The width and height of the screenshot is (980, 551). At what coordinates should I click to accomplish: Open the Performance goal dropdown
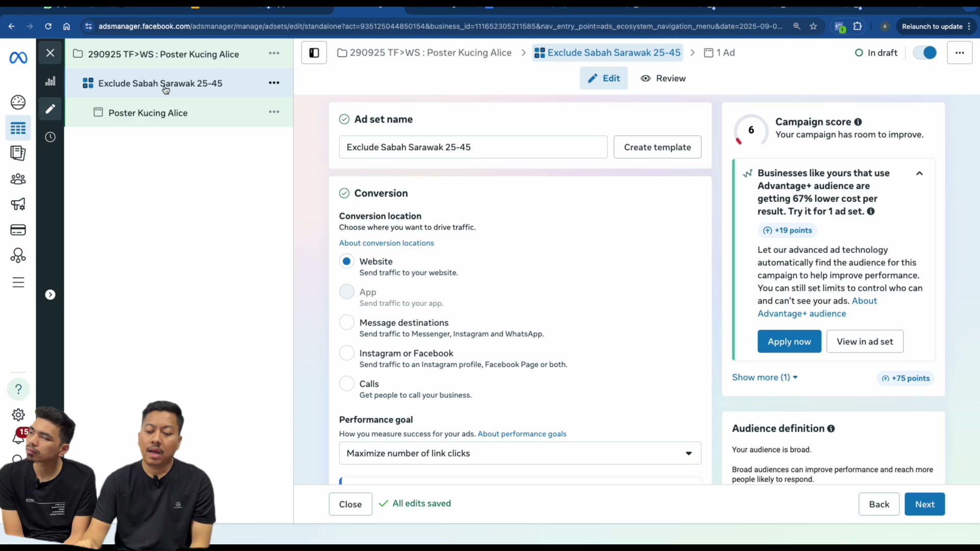520,453
